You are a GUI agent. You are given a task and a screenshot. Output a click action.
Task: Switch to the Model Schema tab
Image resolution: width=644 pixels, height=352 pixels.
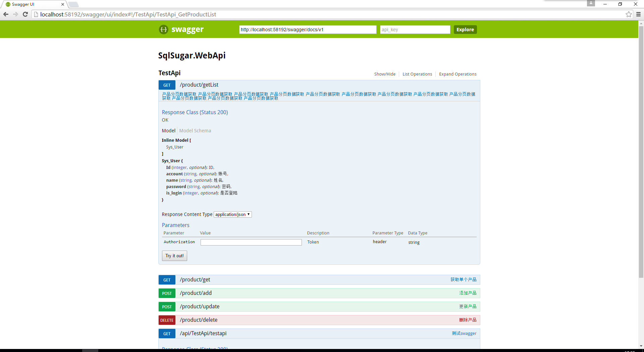(195, 131)
